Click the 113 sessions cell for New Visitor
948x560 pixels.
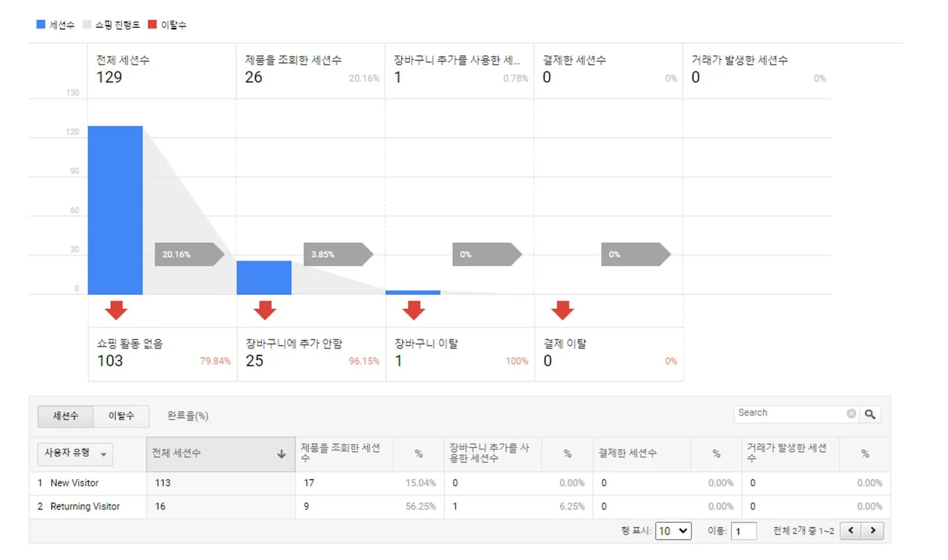pyautogui.click(x=221, y=483)
